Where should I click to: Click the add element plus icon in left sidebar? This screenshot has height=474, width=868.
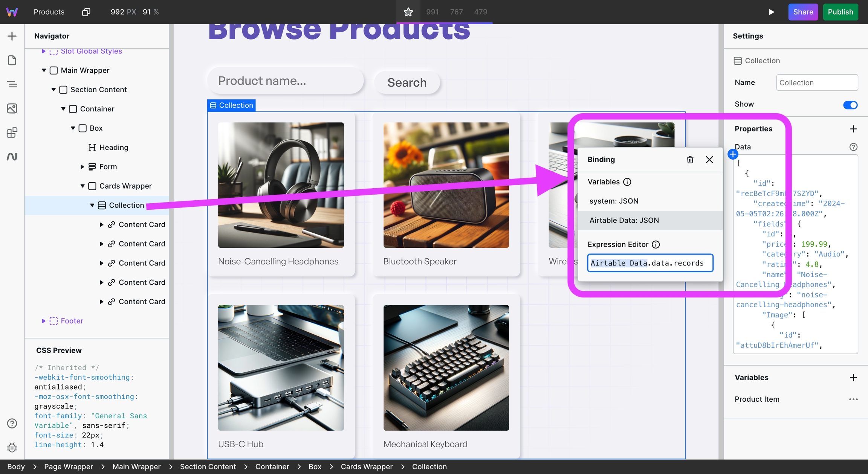coord(12,36)
